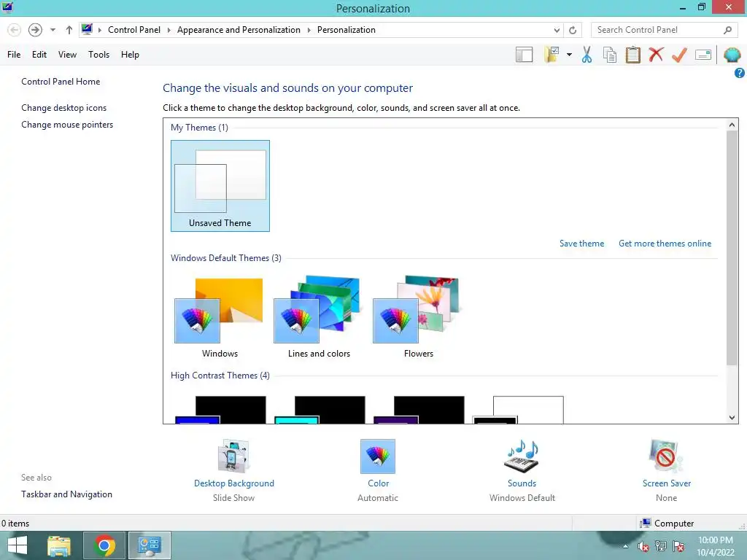Open the Sounds settings icon
Viewport: 747px width, 560px height.
[x=522, y=456]
